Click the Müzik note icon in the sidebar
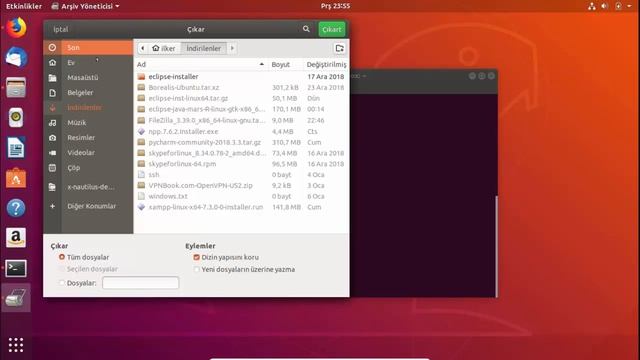 [52, 122]
